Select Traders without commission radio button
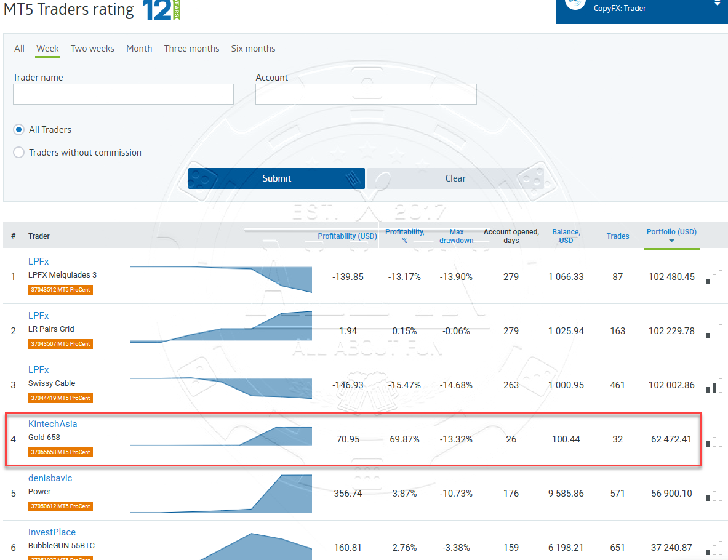Viewport: 728px width, 560px height. coord(19,153)
